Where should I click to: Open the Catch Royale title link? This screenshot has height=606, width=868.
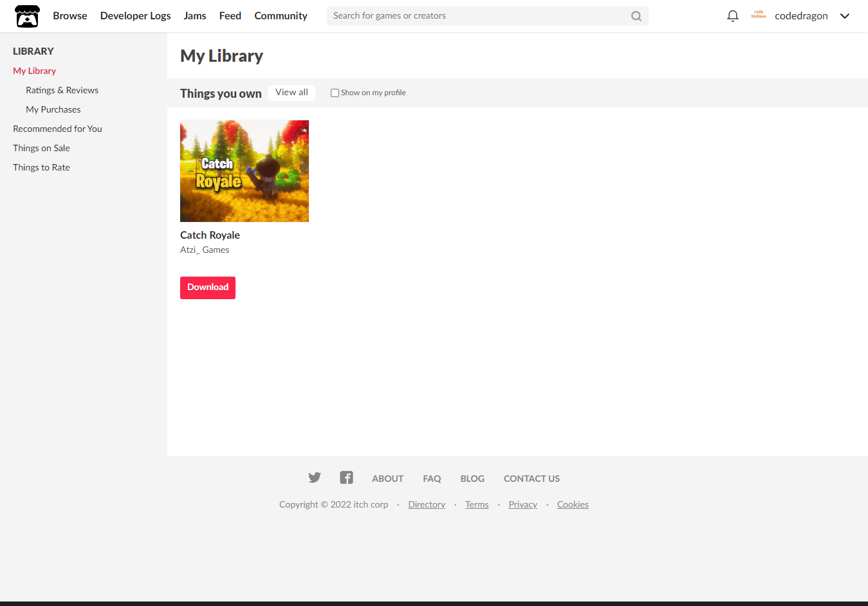[210, 235]
